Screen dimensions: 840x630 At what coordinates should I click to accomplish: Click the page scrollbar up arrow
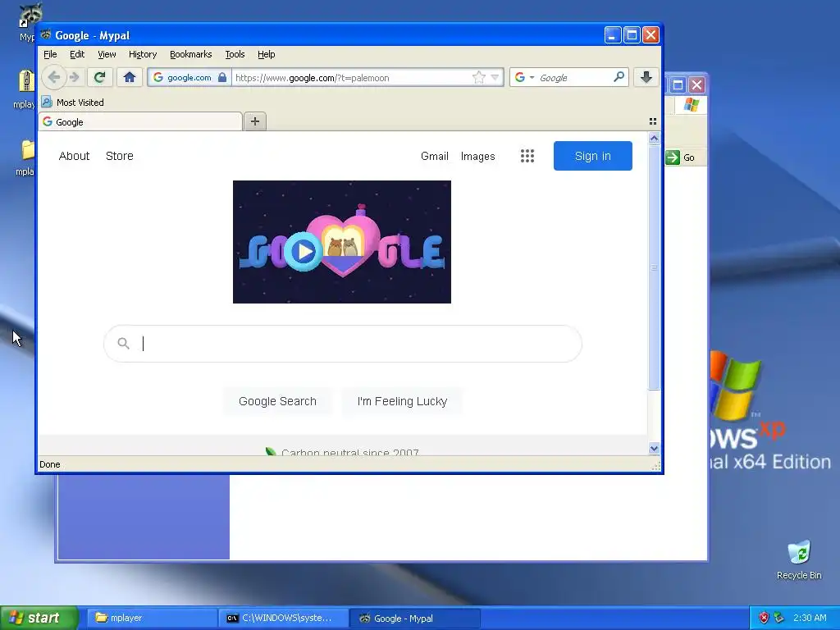654,138
